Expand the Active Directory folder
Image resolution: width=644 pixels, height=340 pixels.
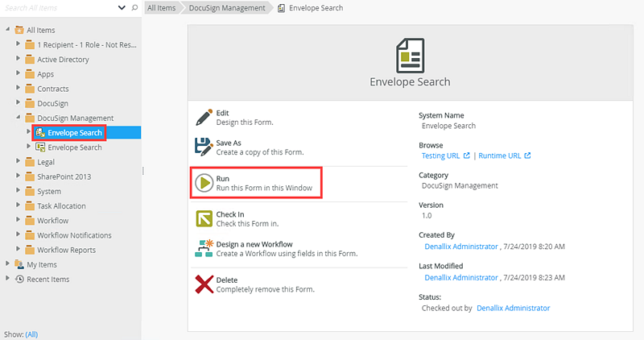(x=18, y=58)
